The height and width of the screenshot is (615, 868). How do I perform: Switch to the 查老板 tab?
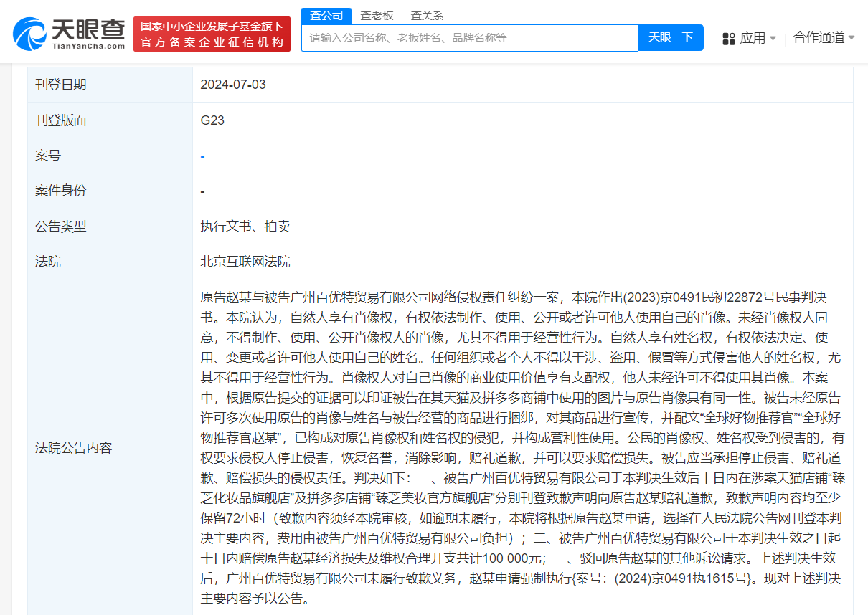click(375, 14)
